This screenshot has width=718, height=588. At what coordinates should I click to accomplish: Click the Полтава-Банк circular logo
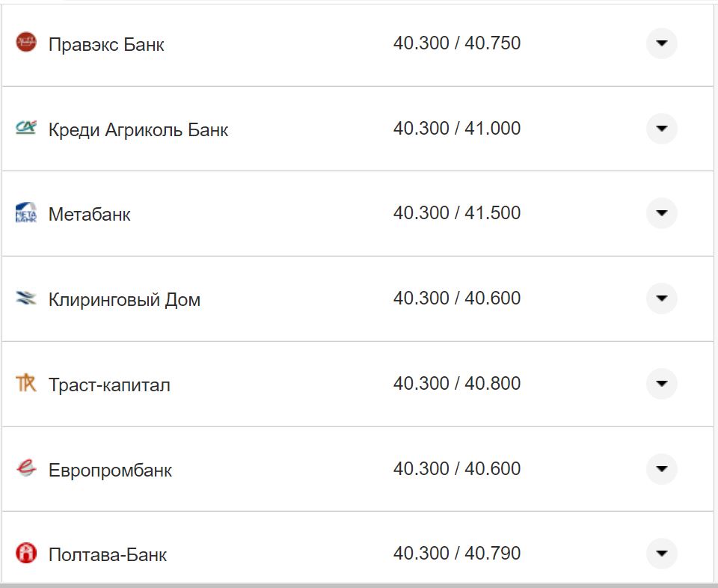(27, 554)
